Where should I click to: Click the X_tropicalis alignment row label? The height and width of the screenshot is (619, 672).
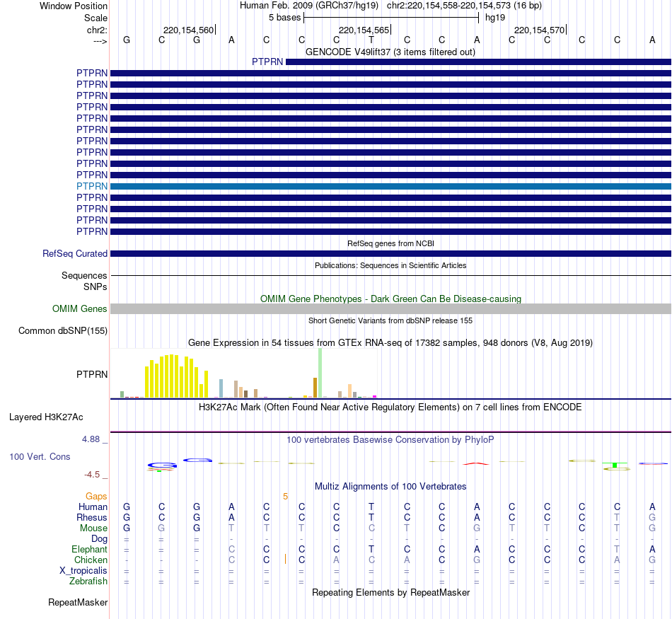pyautogui.click(x=83, y=571)
